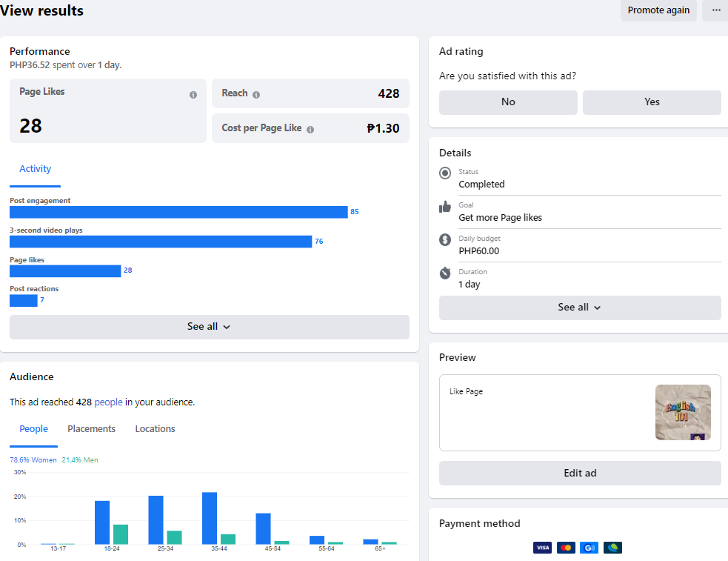Screen dimensions: 728x561
Task: Click the Visa payment icon
Action: [x=542, y=548]
